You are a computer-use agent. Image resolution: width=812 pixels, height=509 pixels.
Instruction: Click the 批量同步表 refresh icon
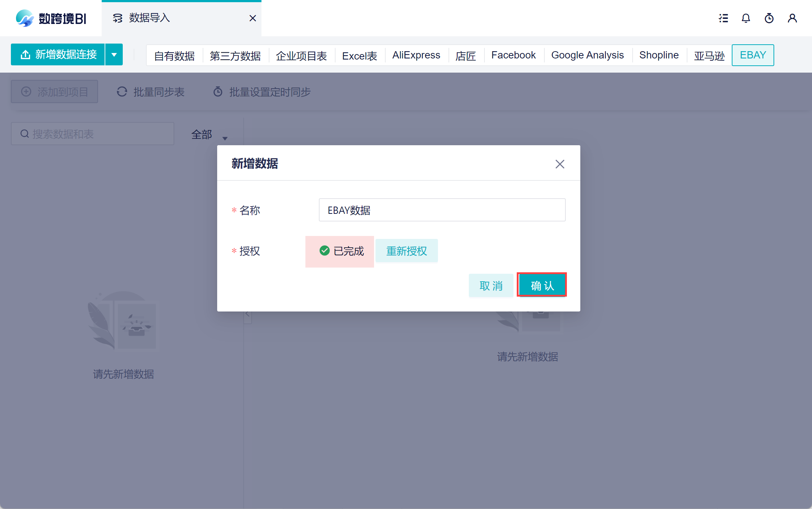122,92
